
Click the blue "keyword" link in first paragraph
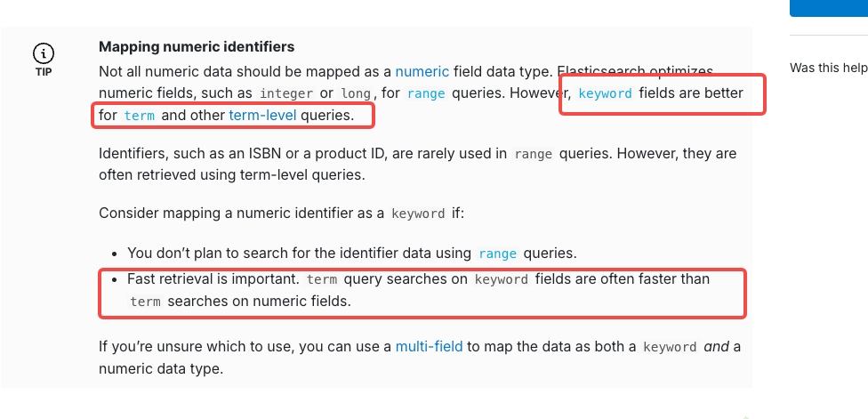pyautogui.click(x=605, y=93)
